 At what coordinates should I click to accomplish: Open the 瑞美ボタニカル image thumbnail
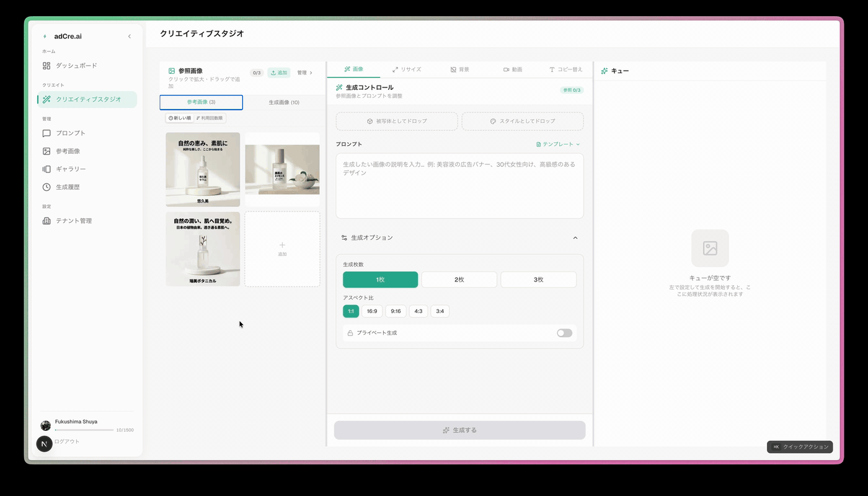tap(202, 249)
